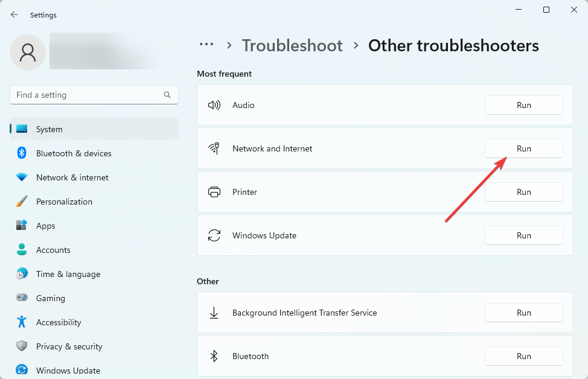Open Accounts settings category
The height and width of the screenshot is (379, 588).
(x=94, y=249)
